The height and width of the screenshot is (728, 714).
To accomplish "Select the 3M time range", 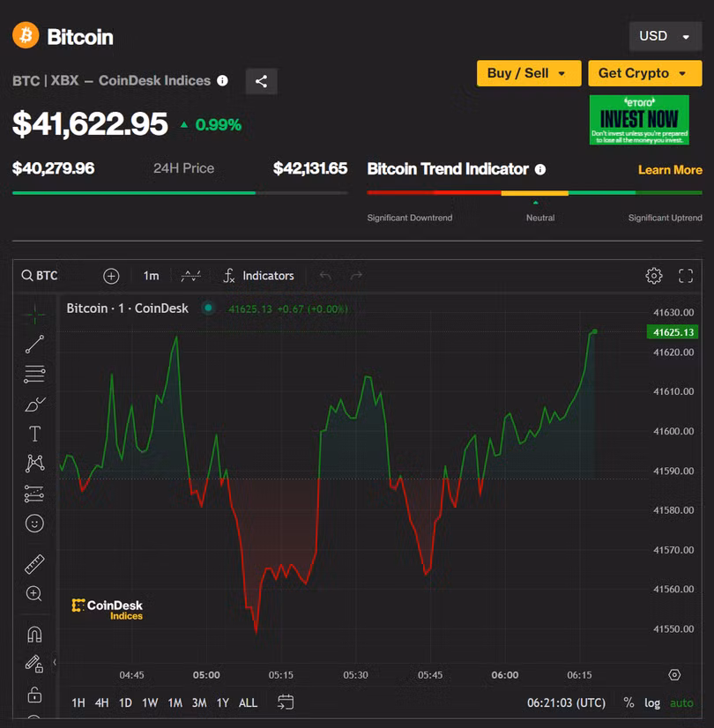I will (199, 702).
